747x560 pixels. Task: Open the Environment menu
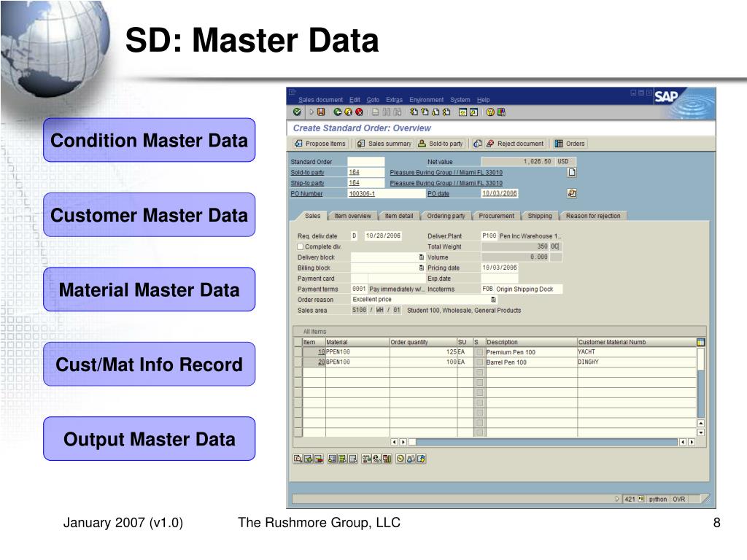(x=426, y=99)
